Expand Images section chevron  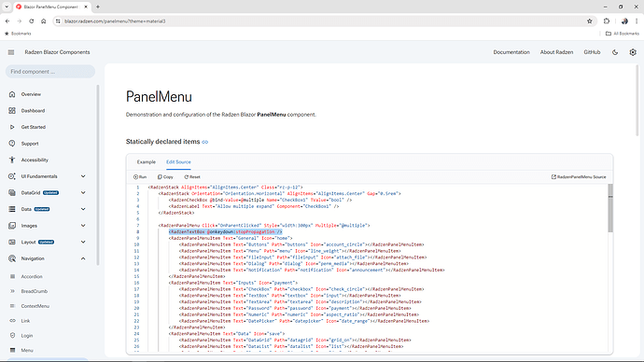click(83, 226)
